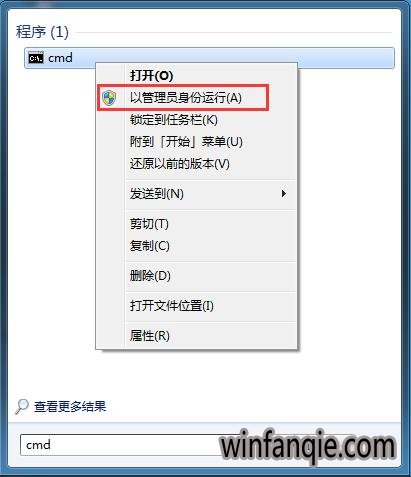Click the cmd program icon in results
The width and height of the screenshot is (411, 477).
[36, 58]
